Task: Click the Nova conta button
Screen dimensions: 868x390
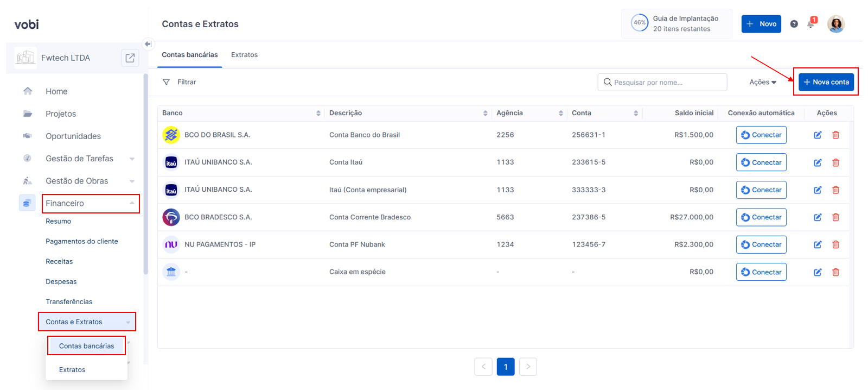Action: tap(826, 82)
